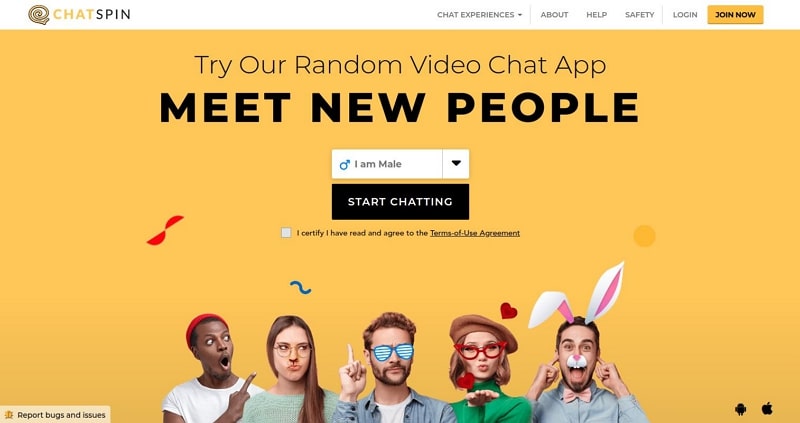This screenshot has height=423, width=800.
Task: Expand the gender dropdown arrow
Action: 456,164
